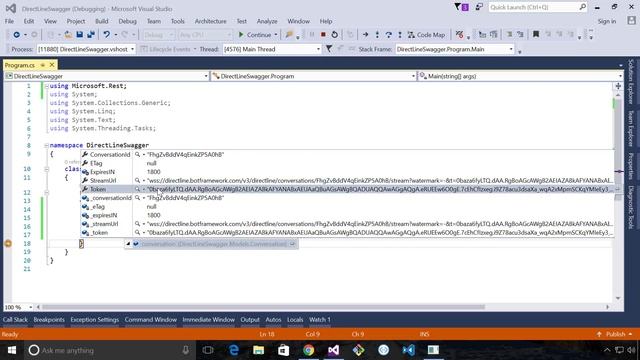Image resolution: width=640 pixels, height=360 pixels.
Task: Pin the conversation datatip to source
Action: point(292,244)
